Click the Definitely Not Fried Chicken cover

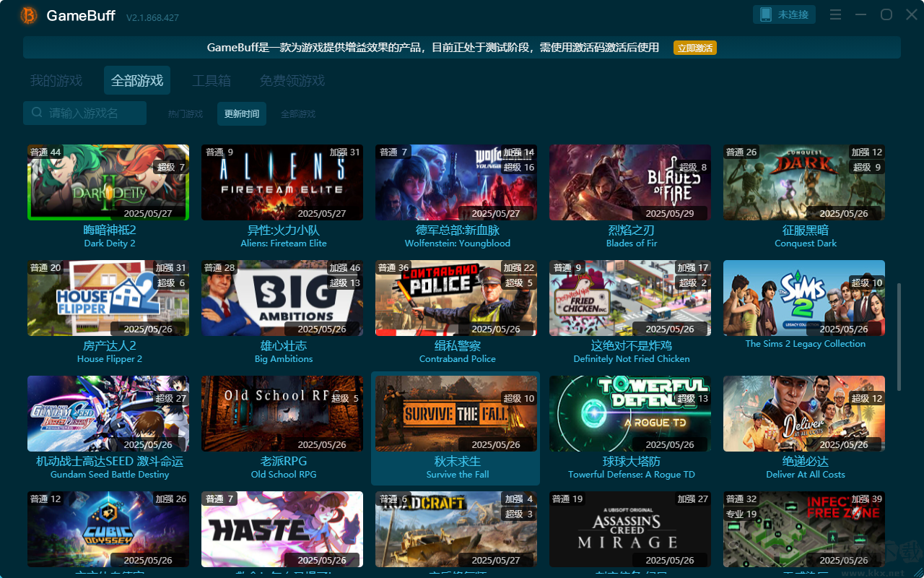(630, 298)
